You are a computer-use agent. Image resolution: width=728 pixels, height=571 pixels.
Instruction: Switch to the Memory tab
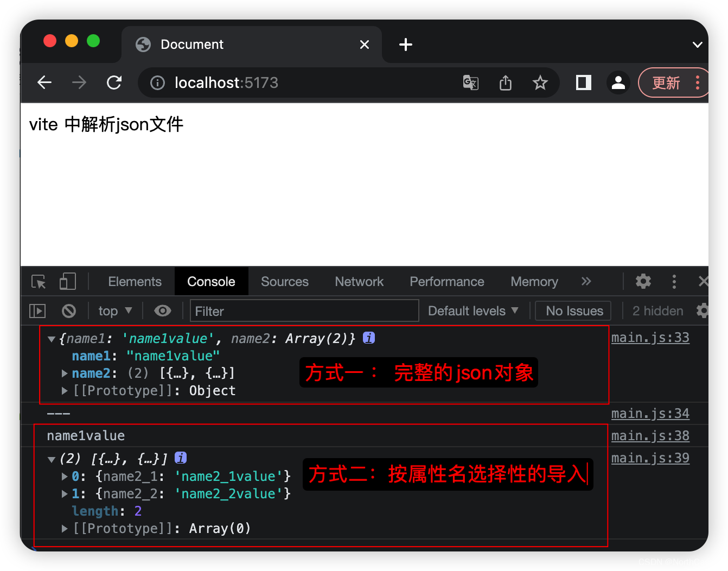click(x=534, y=282)
